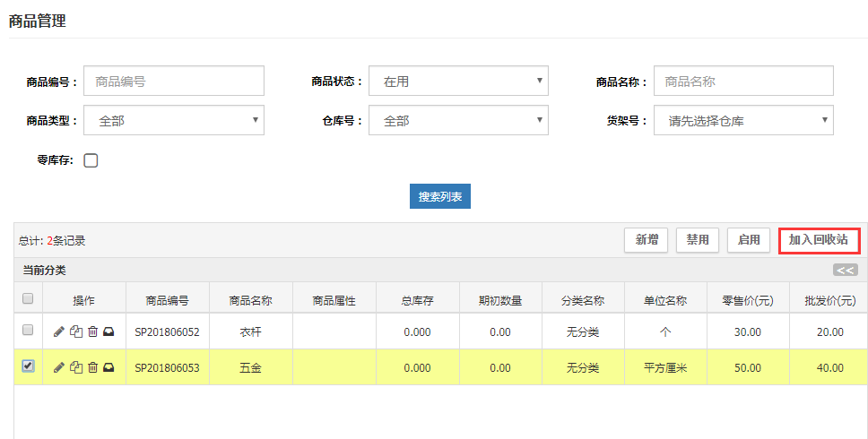Collapse category panel with << button
The width and height of the screenshot is (868, 439).
click(x=845, y=270)
